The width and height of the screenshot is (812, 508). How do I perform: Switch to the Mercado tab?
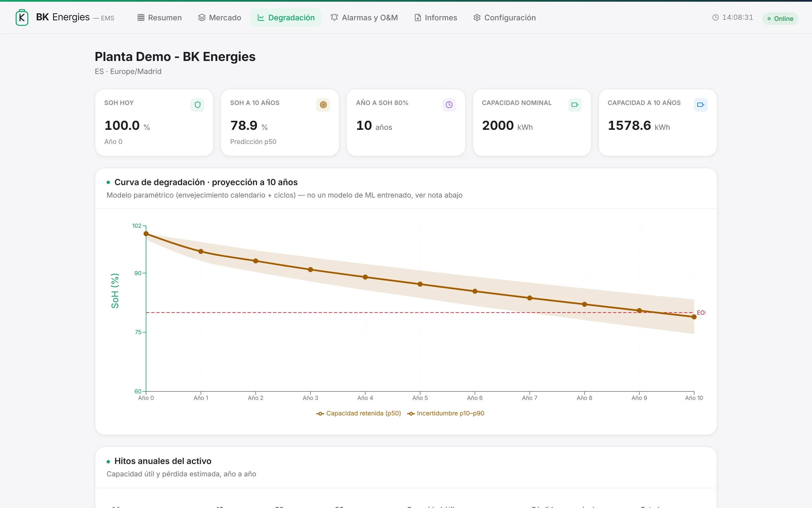[220, 17]
